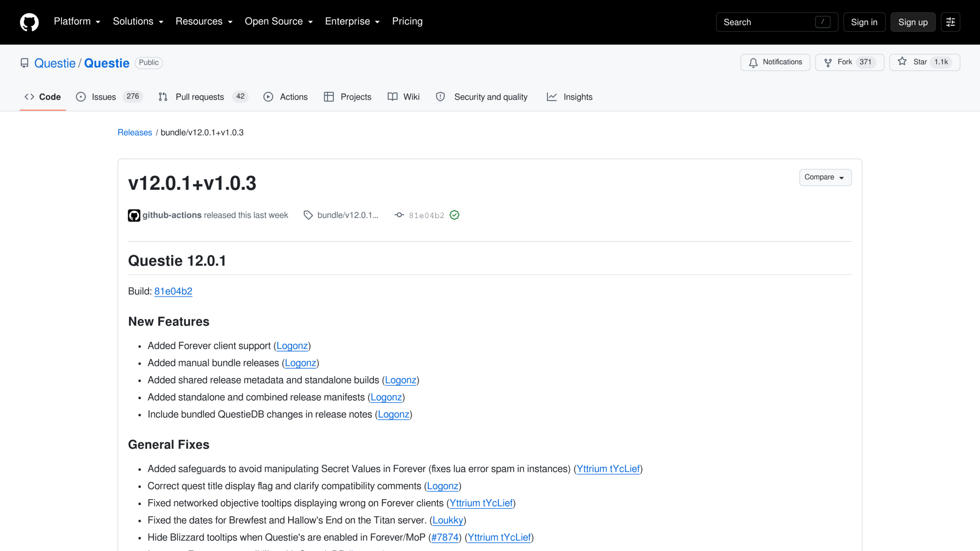The width and height of the screenshot is (980, 551).
Task: Focus the Search field
Action: pyautogui.click(x=777, y=22)
